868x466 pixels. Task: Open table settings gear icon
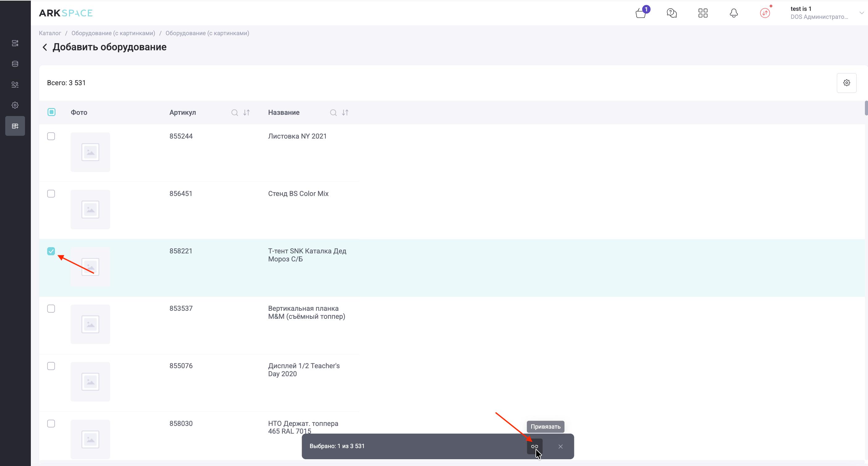(x=846, y=83)
